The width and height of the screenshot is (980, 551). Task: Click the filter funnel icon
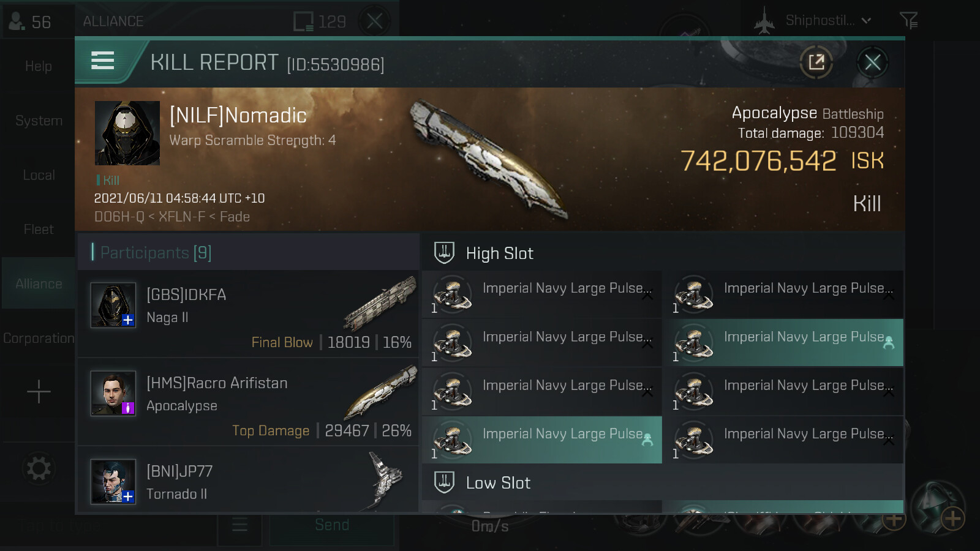(908, 21)
